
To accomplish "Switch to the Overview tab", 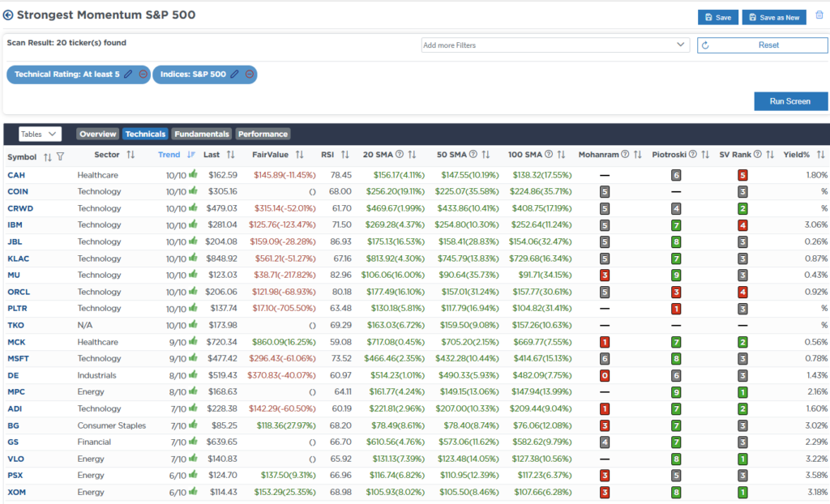I will coord(98,134).
